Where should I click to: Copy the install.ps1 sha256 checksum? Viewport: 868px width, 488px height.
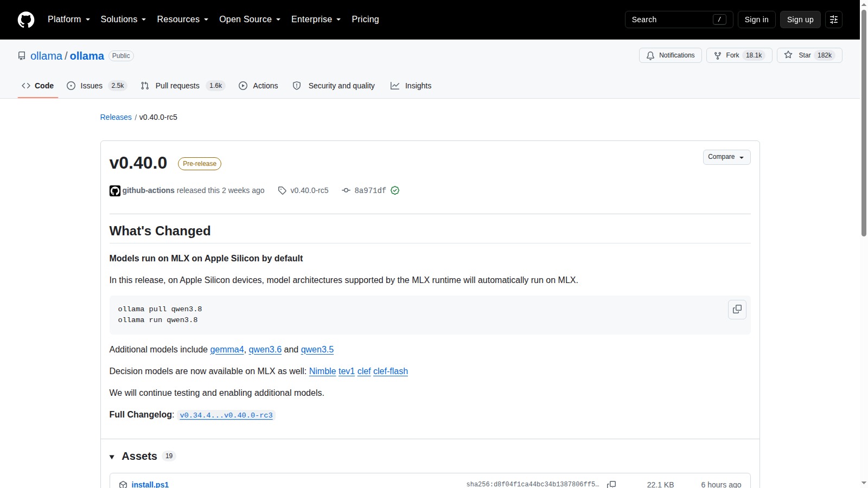[611, 484]
